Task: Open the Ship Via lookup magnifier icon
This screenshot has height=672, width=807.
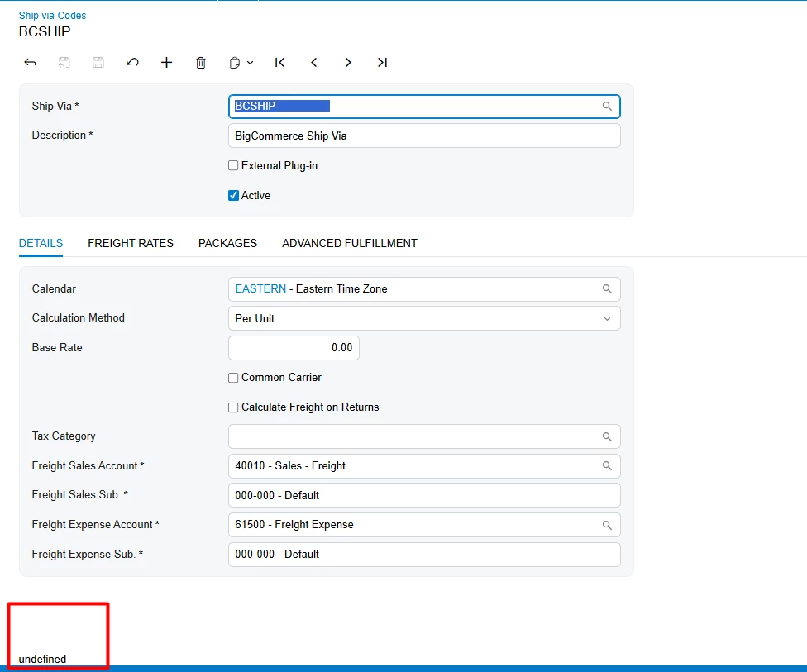Action: 607,106
